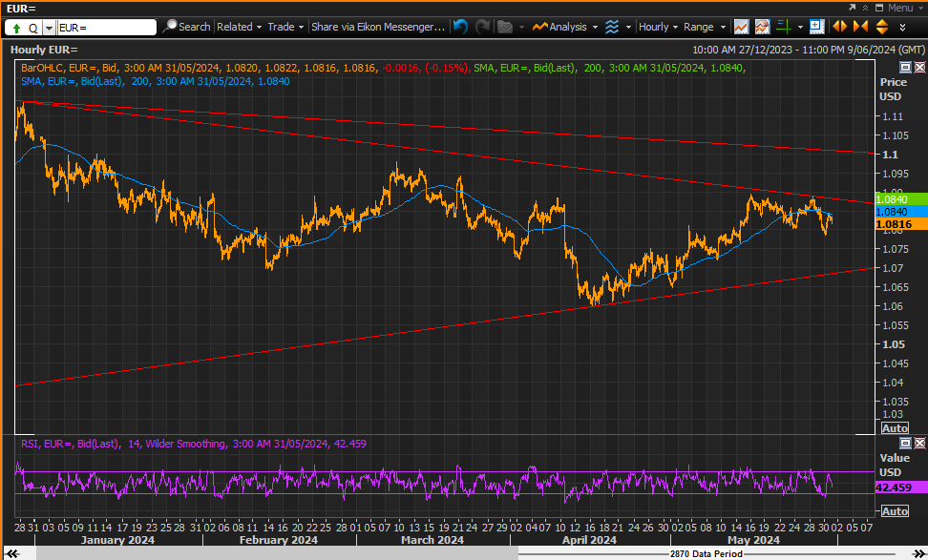
Task: Click the zoom-in-region plus icon
Action: (816, 27)
